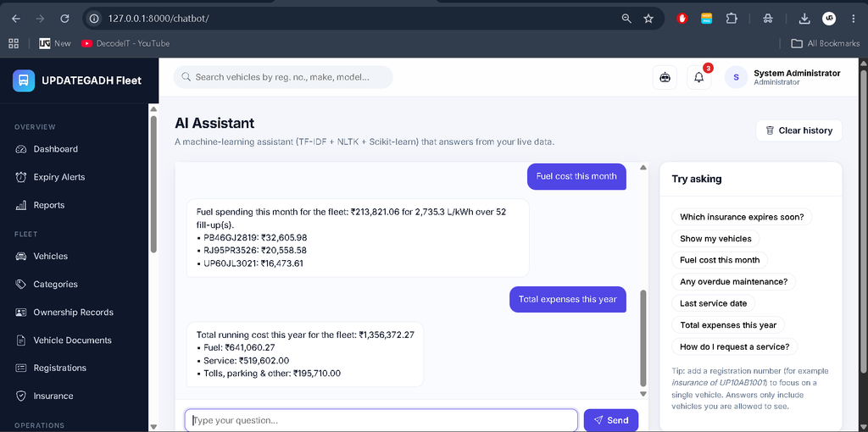Click the red hand ad-blocker extension icon

pos(682,19)
